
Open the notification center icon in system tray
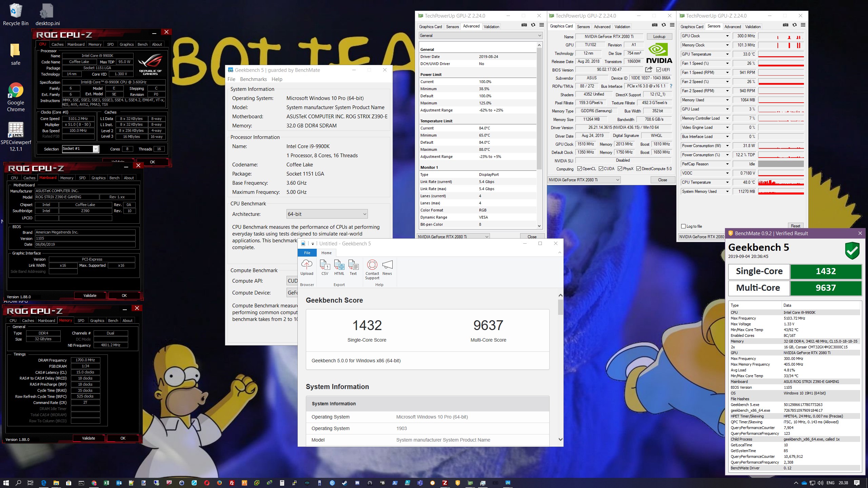(857, 483)
